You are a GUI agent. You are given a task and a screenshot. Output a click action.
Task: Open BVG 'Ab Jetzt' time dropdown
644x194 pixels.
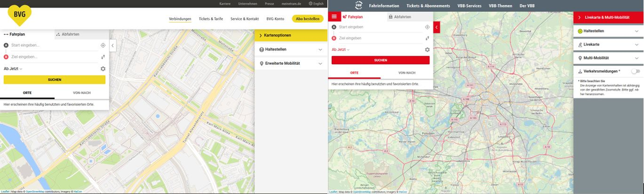pyautogui.click(x=13, y=69)
